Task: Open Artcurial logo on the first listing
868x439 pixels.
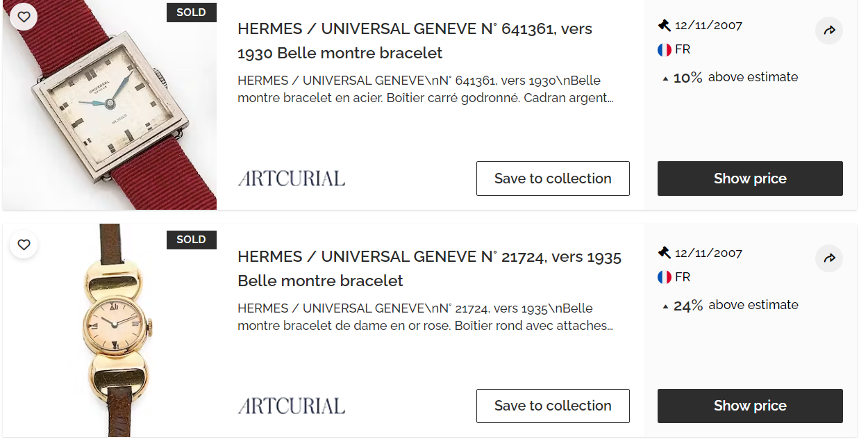Action: [x=292, y=179]
